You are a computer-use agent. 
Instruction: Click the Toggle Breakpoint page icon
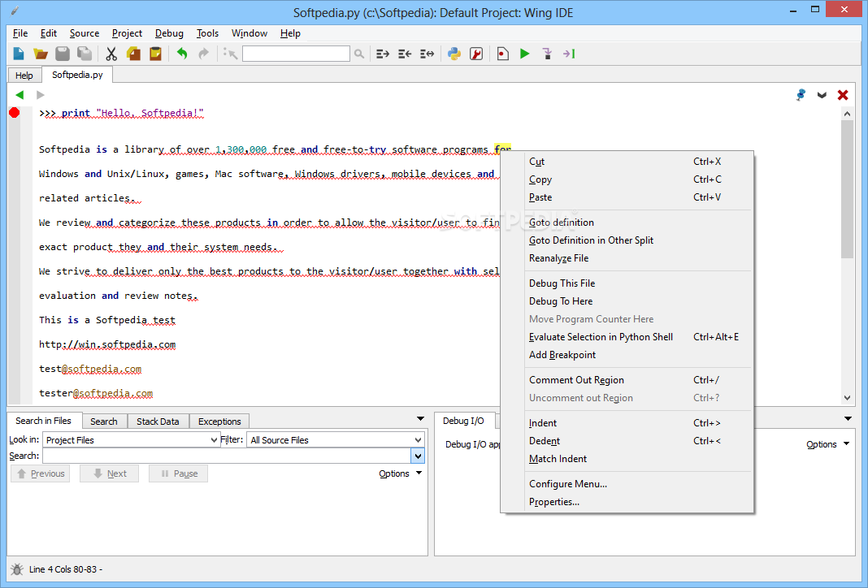pyautogui.click(x=502, y=54)
